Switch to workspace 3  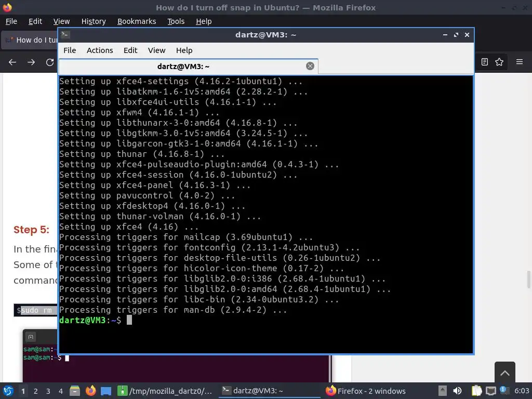click(x=48, y=391)
